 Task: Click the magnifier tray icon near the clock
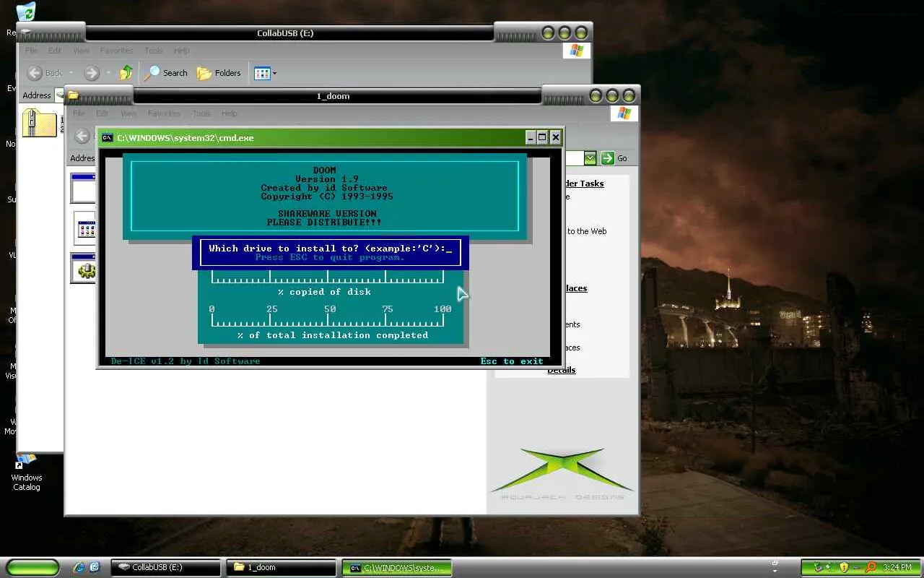pyautogui.click(x=870, y=567)
